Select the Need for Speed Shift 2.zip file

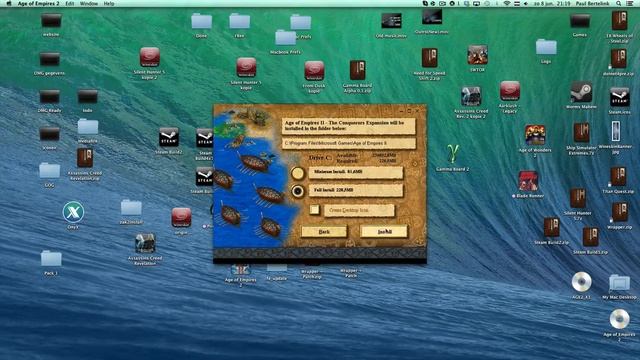pyautogui.click(x=429, y=58)
